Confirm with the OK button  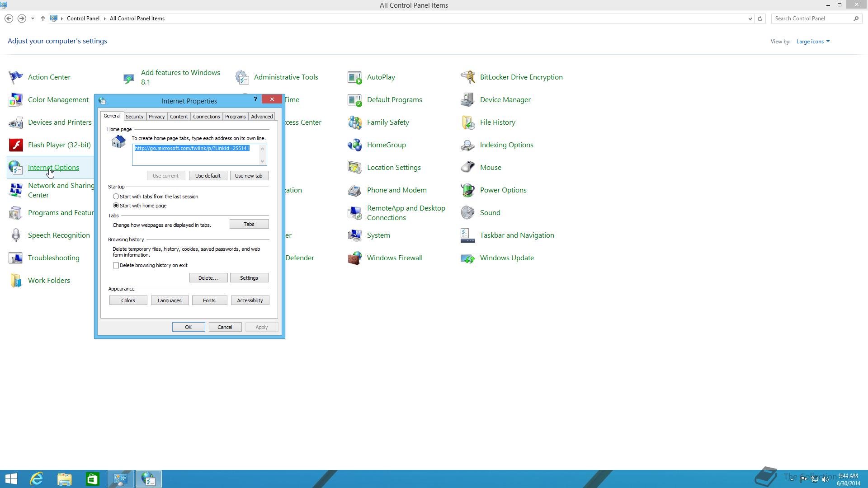[189, 327]
